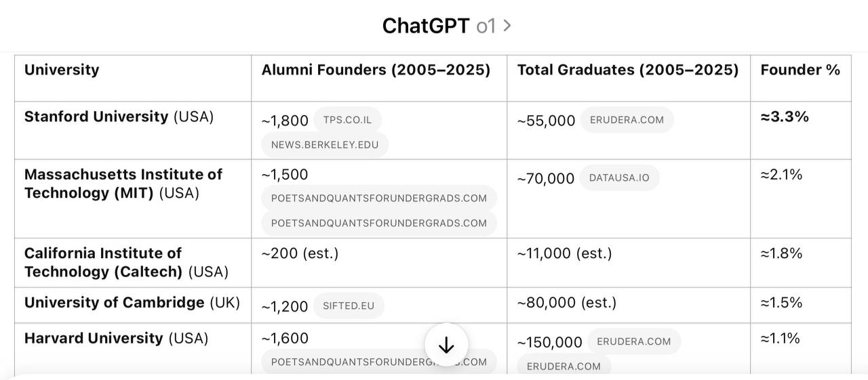Click the California Institute of Technology cell
This screenshot has width=868, height=380.
coord(133,263)
